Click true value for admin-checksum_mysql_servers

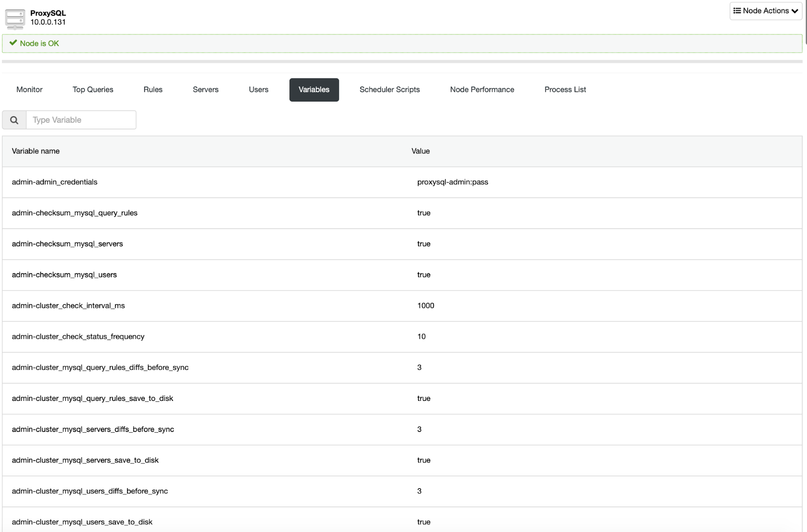(x=424, y=244)
